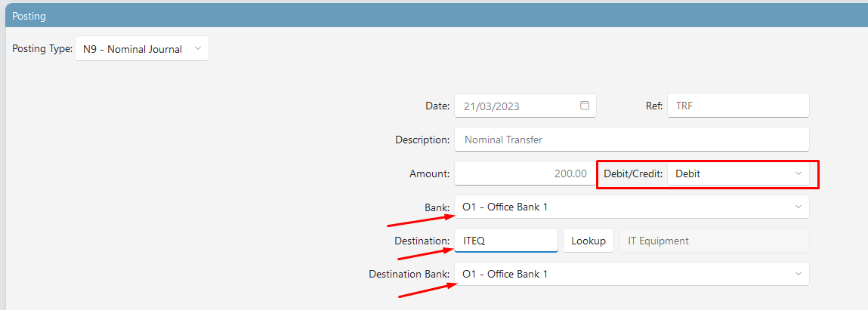868x310 pixels.
Task: Select the Description field with Nominal Transfer
Action: [x=632, y=140]
